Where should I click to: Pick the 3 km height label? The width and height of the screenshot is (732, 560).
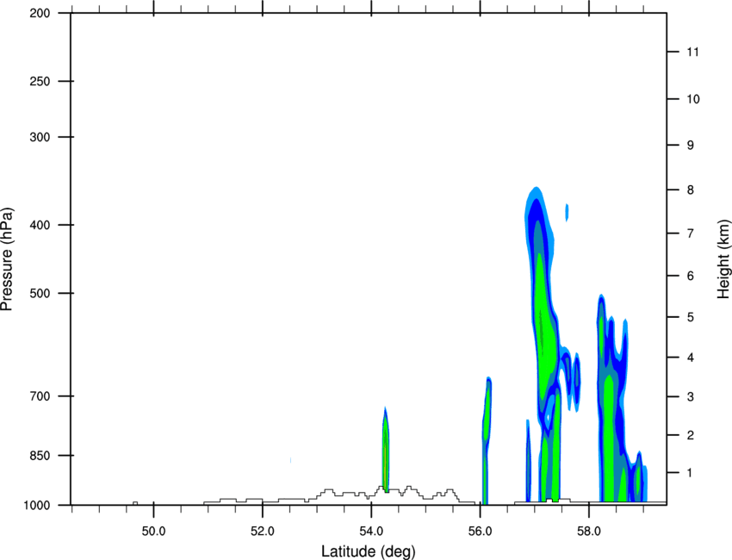(x=691, y=397)
